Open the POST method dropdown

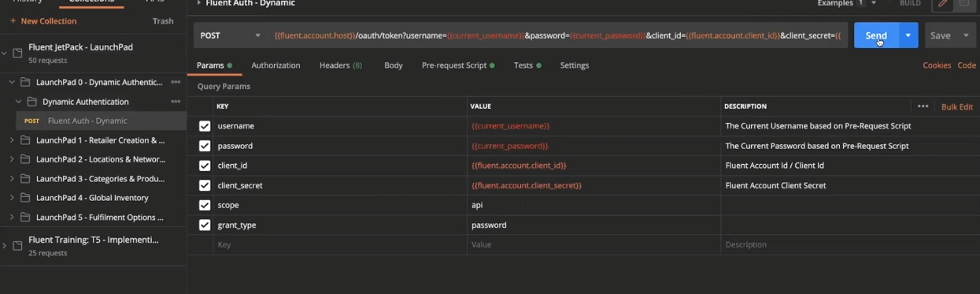click(230, 35)
